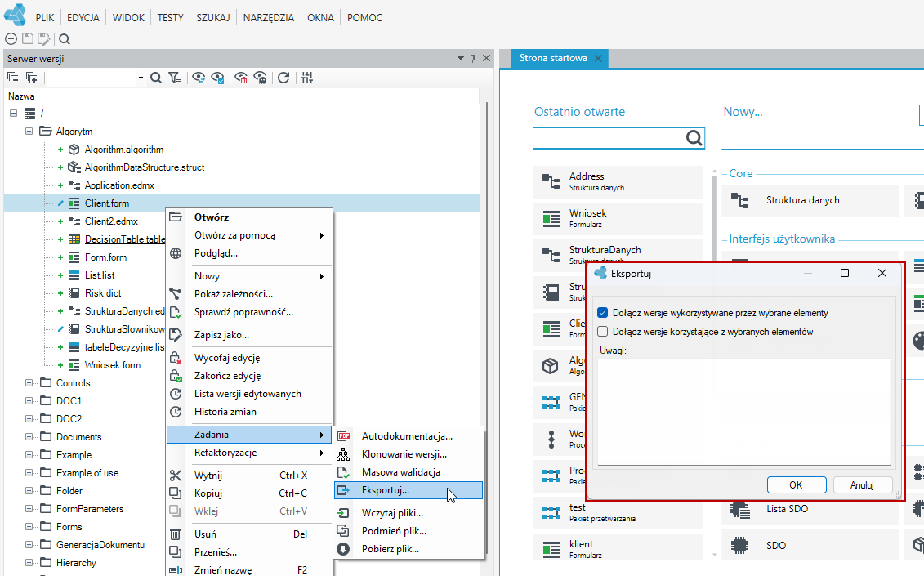
Task: Open the sliders settings icon in Serwer wersji
Action: [x=307, y=78]
